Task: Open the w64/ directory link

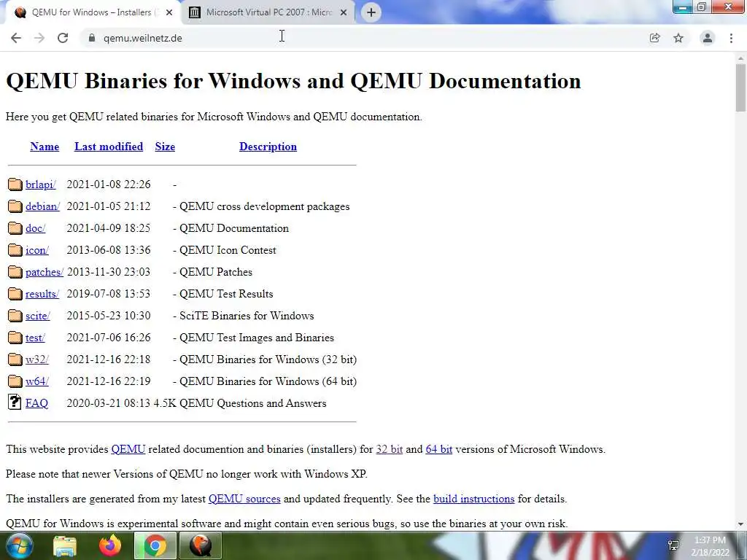Action: [36, 382]
